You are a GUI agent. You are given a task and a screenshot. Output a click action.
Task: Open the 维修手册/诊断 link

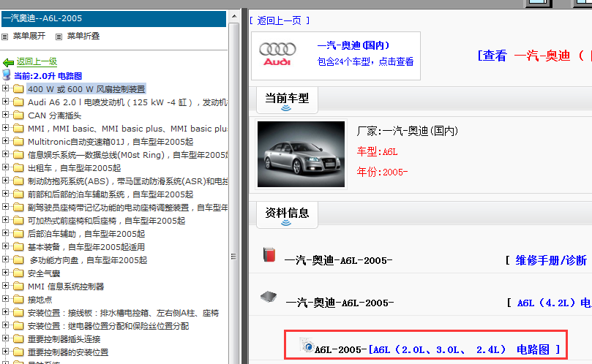click(x=551, y=260)
